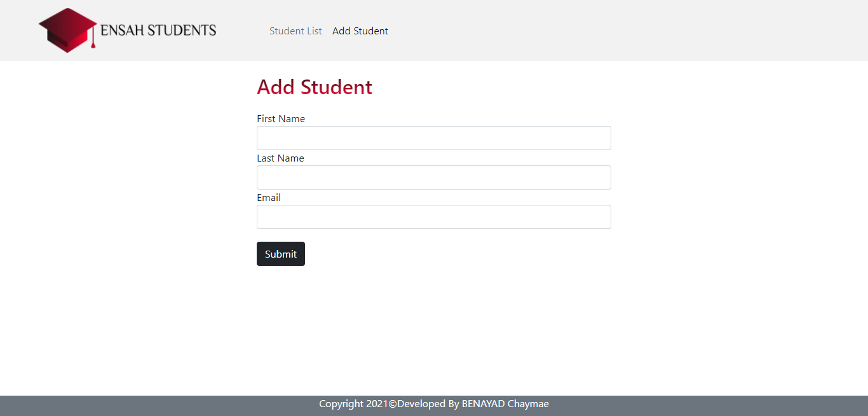The image size is (868, 416).
Task: Click the Add Student page heading
Action: pyautogui.click(x=314, y=87)
